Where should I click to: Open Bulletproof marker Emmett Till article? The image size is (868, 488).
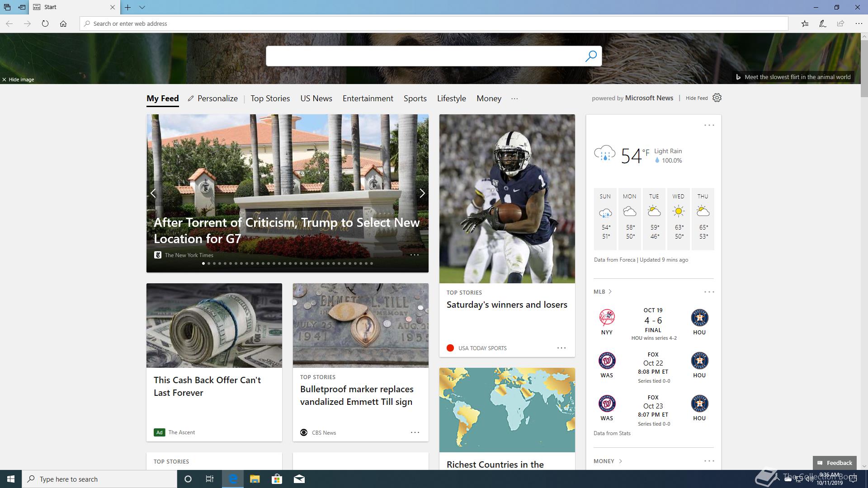pyautogui.click(x=357, y=395)
